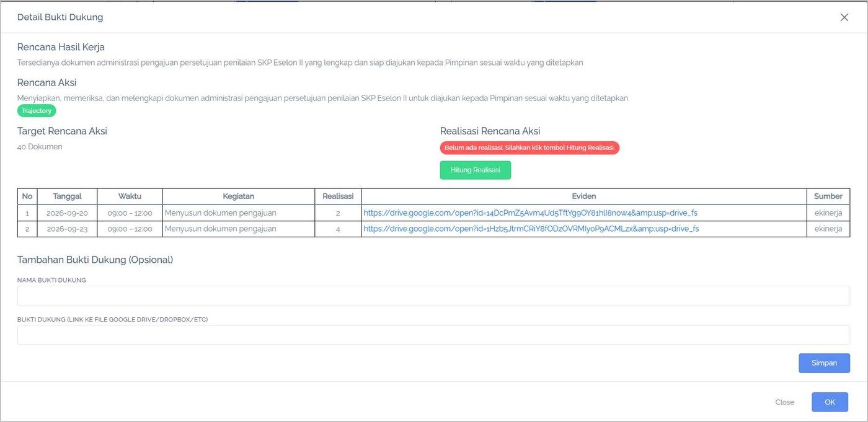Select the Waktu cell in row 2

pyautogui.click(x=130, y=229)
